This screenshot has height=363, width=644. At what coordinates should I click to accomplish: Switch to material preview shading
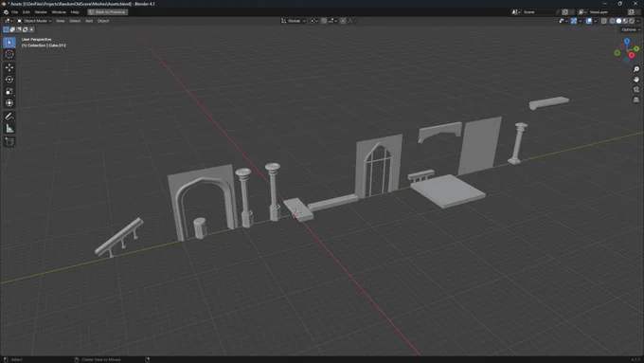pos(625,21)
